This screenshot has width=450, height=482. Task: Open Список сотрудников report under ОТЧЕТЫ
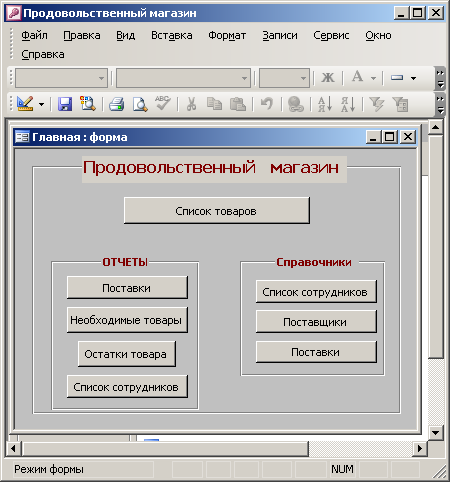coord(127,387)
